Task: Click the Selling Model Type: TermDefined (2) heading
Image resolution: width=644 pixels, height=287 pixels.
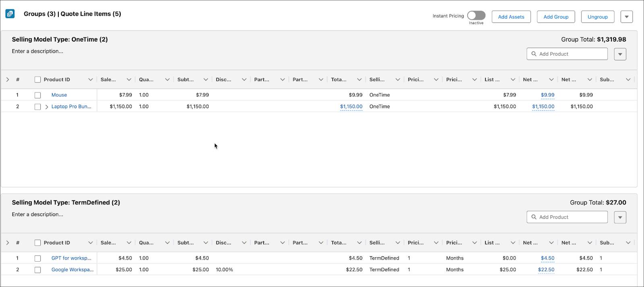Action: 66,203
